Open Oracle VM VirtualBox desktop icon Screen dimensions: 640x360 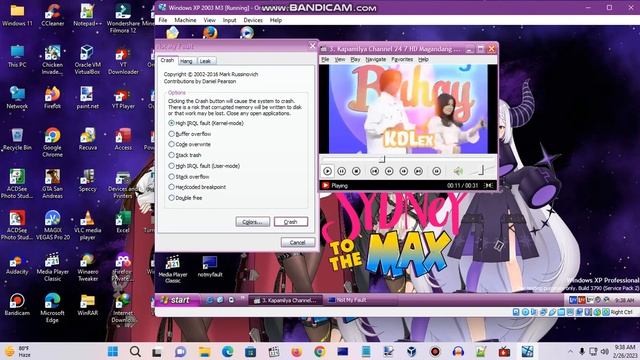pos(87,60)
